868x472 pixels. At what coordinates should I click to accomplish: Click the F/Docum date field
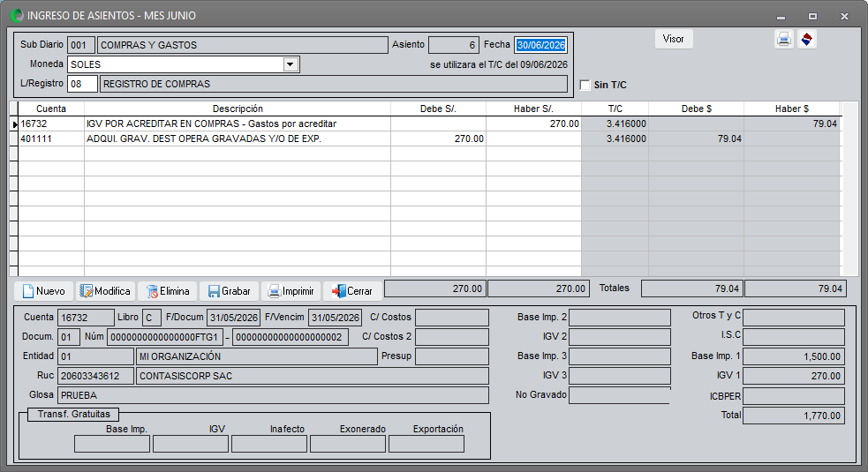coord(234,318)
